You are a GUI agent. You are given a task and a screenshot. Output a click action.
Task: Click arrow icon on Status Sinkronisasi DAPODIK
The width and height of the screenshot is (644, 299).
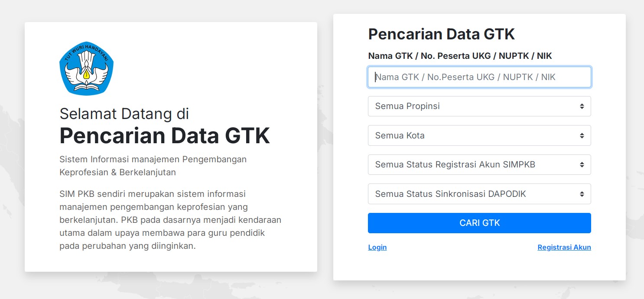pos(582,194)
